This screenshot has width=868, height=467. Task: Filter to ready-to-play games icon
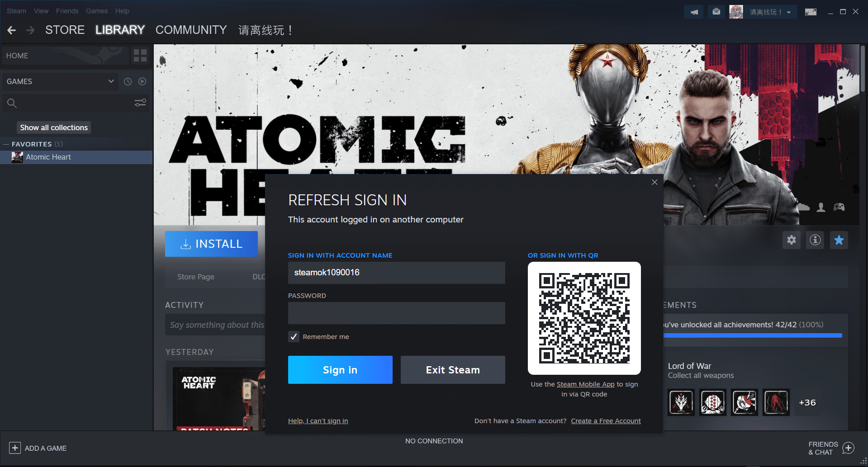[x=142, y=81]
